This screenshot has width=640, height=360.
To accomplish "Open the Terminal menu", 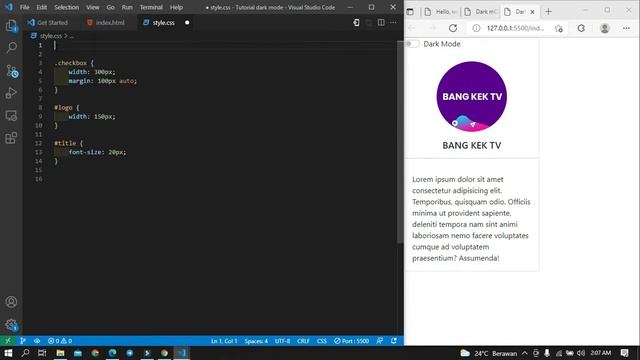I will coord(151,7).
